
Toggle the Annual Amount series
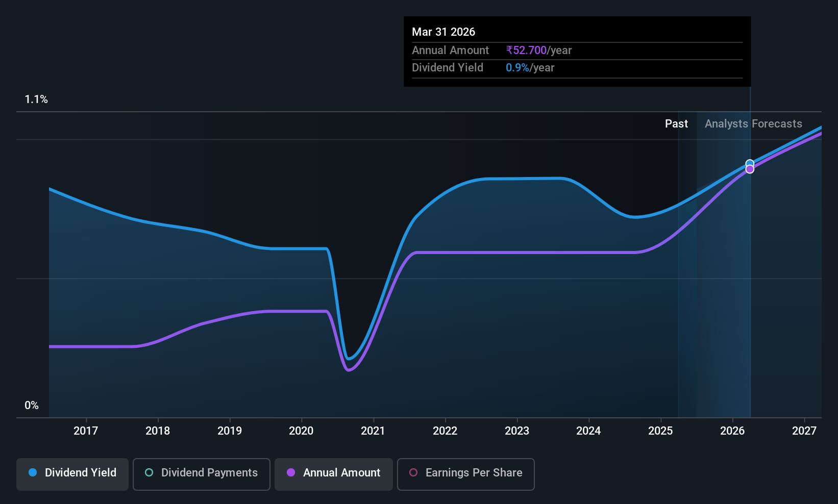[334, 474]
